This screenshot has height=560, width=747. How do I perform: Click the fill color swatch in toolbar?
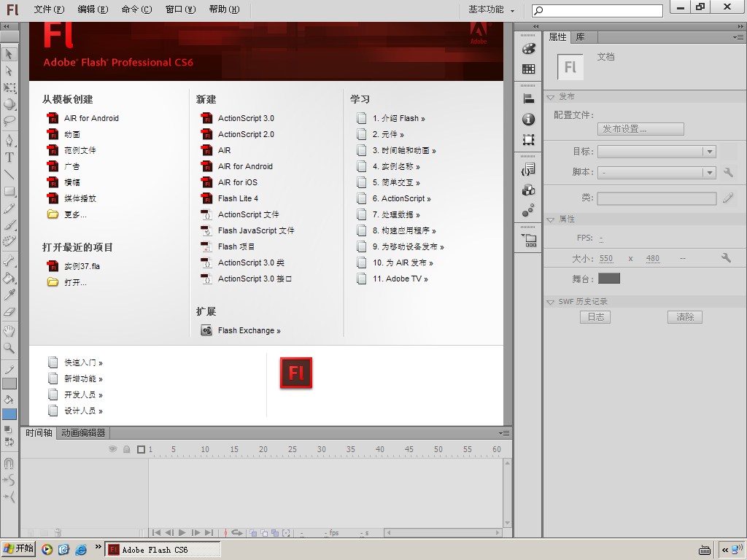tap(9, 414)
